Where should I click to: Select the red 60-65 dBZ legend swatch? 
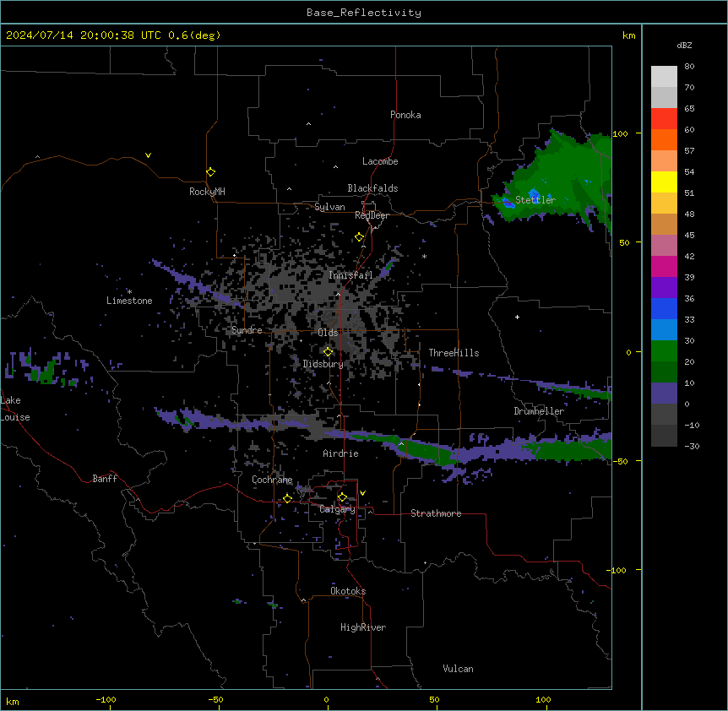pos(664,119)
